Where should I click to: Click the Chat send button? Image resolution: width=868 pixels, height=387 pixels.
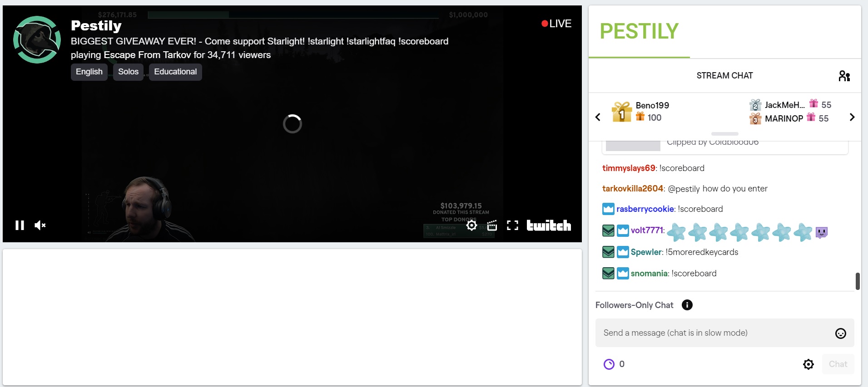tap(838, 364)
